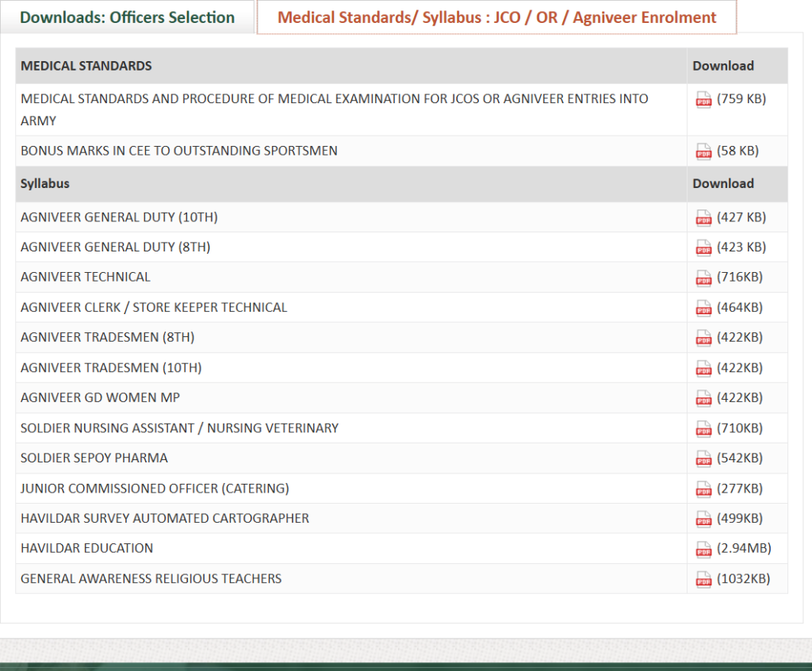Click PDF icon for Junior Commissioned Officer (Catering)
The height and width of the screenshot is (671, 812).
(x=703, y=489)
